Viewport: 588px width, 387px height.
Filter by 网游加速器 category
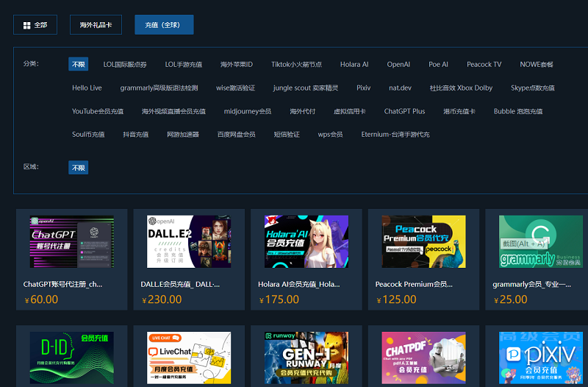(182, 135)
